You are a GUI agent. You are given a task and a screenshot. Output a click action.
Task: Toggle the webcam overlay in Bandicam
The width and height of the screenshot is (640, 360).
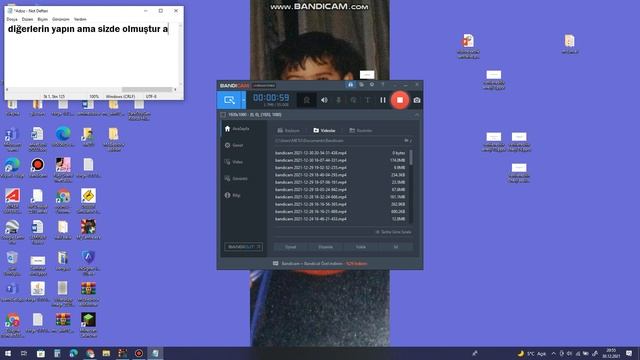click(x=307, y=100)
